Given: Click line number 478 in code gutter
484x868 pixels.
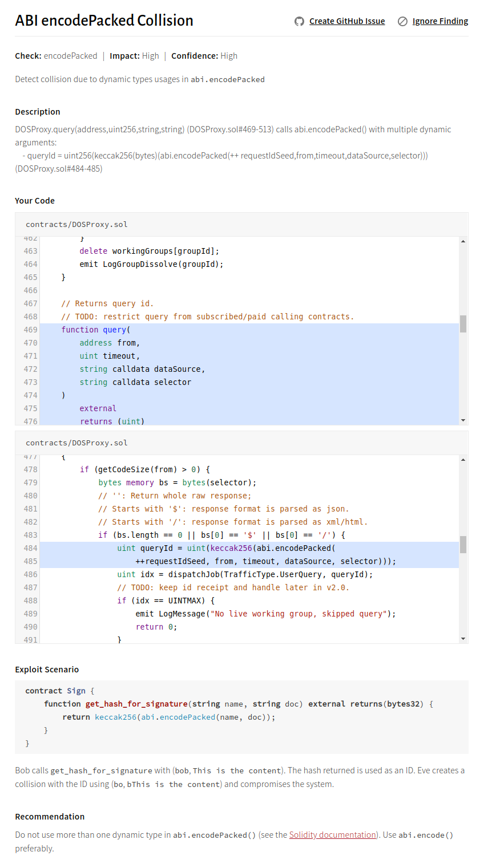Looking at the screenshot, I should point(30,469).
